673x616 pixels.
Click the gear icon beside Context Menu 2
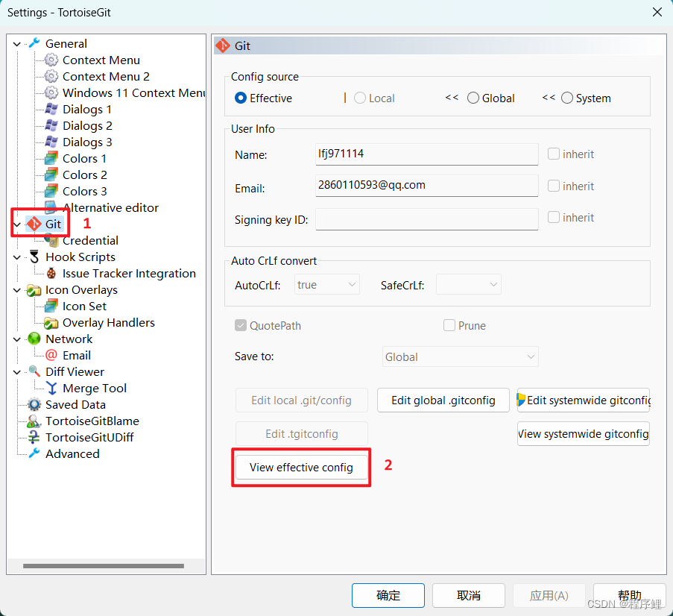[51, 76]
